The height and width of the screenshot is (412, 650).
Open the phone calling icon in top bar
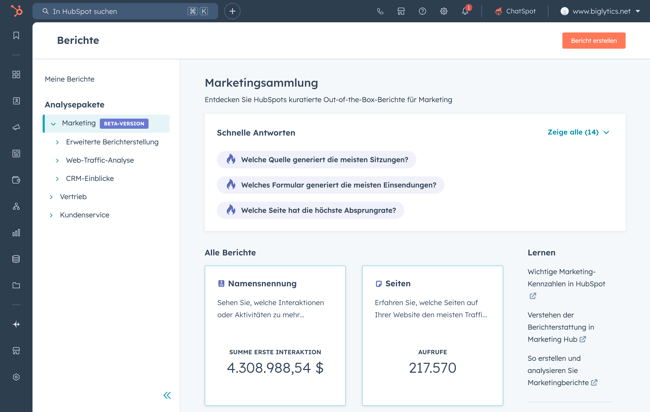click(380, 12)
